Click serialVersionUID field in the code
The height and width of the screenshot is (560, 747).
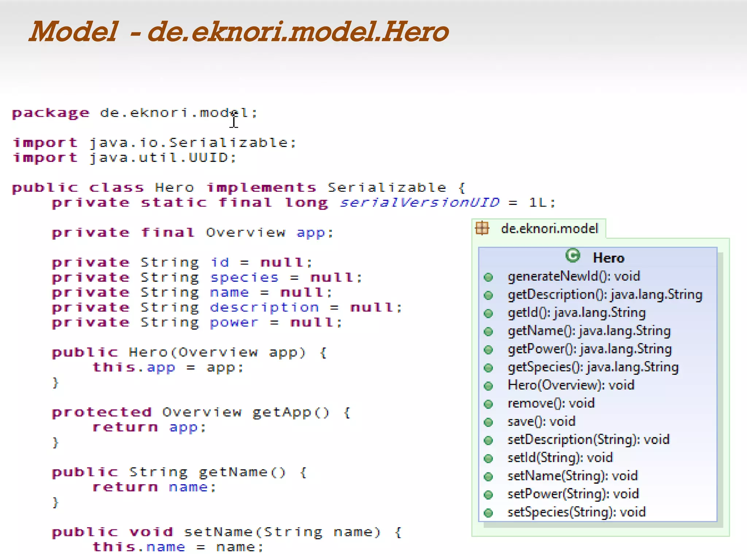click(x=419, y=202)
